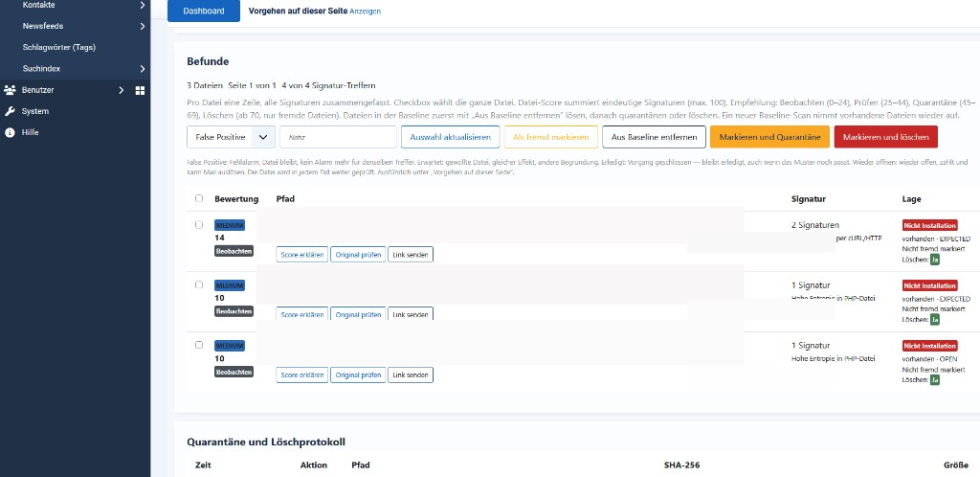
Task: Click 'vorhanden - OPEN' status text
Action: pyautogui.click(x=930, y=359)
